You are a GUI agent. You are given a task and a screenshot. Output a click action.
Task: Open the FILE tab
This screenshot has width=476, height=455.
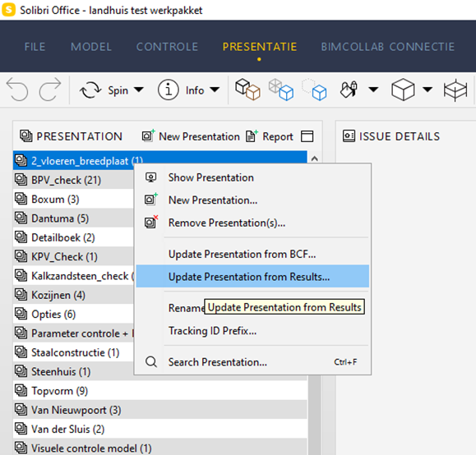tap(35, 47)
